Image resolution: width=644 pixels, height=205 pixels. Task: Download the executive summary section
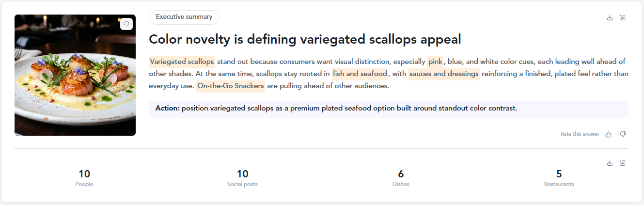[610, 17]
